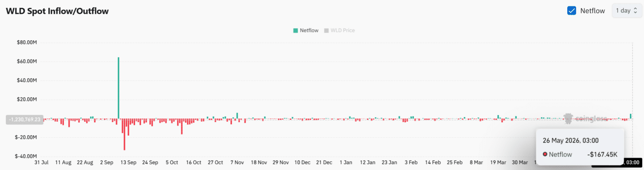Click the 30 Mar date label
The image size is (644, 170).
point(520,162)
